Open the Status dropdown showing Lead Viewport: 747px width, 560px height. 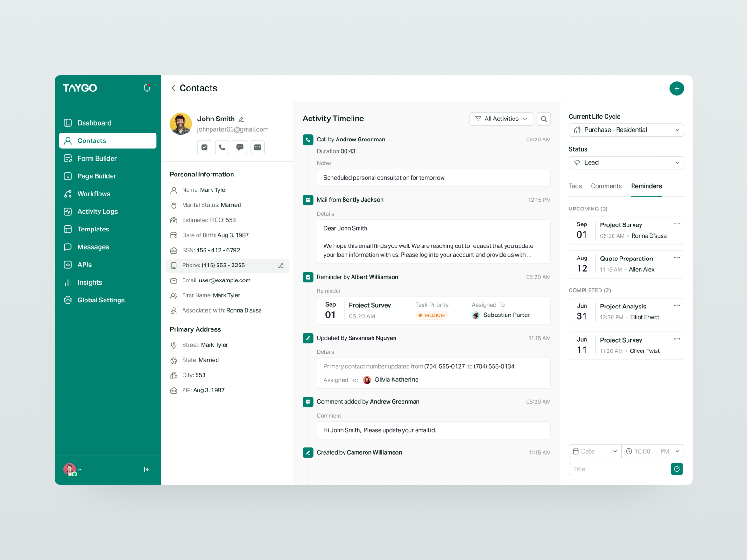(626, 162)
